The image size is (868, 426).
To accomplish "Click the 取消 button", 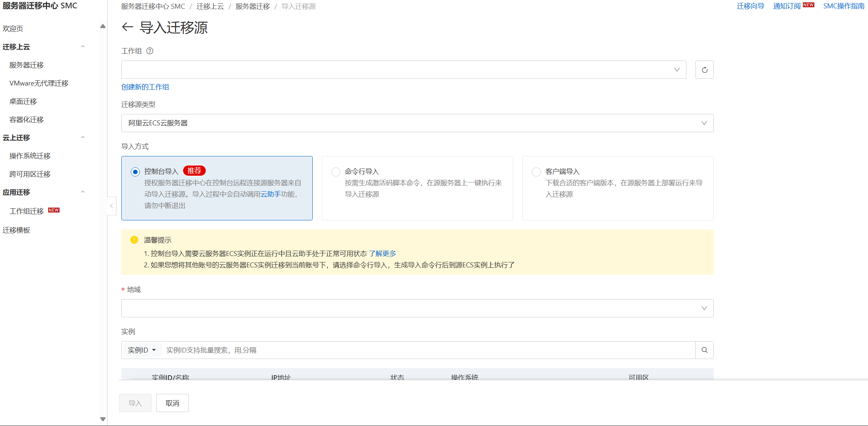I will pyautogui.click(x=172, y=403).
